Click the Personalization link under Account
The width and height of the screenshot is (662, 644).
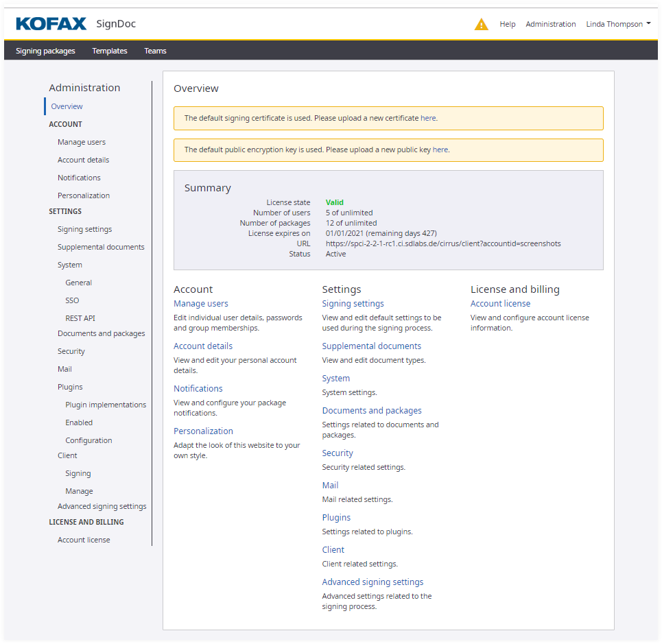(203, 431)
